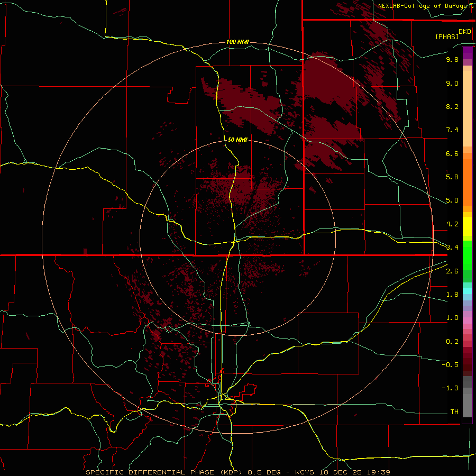Screen dimensions: 476x476
Task: Click the -1.3 value on color scale
Action: pyautogui.click(x=450, y=388)
